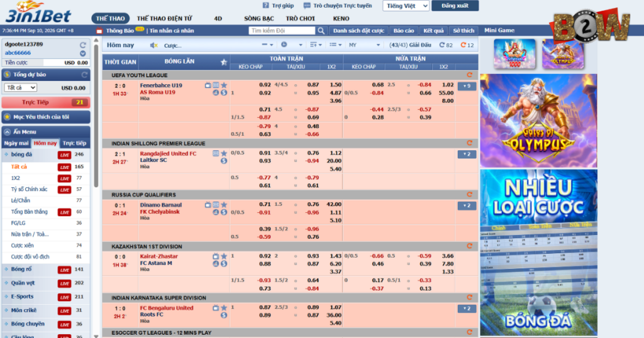Open scoreboard icon for Rangdajied United FC

(216, 153)
